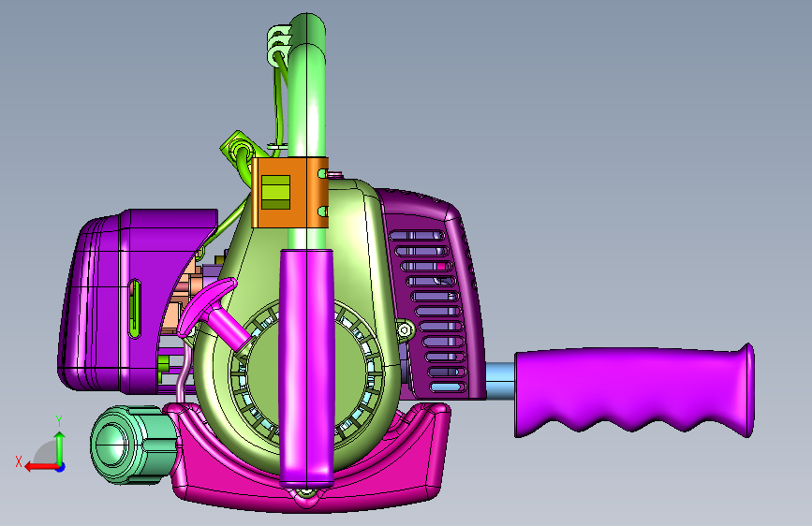This screenshot has height=526, width=812.
Task: Select the orange clamp bracket on tube
Action: pyautogui.click(x=289, y=193)
